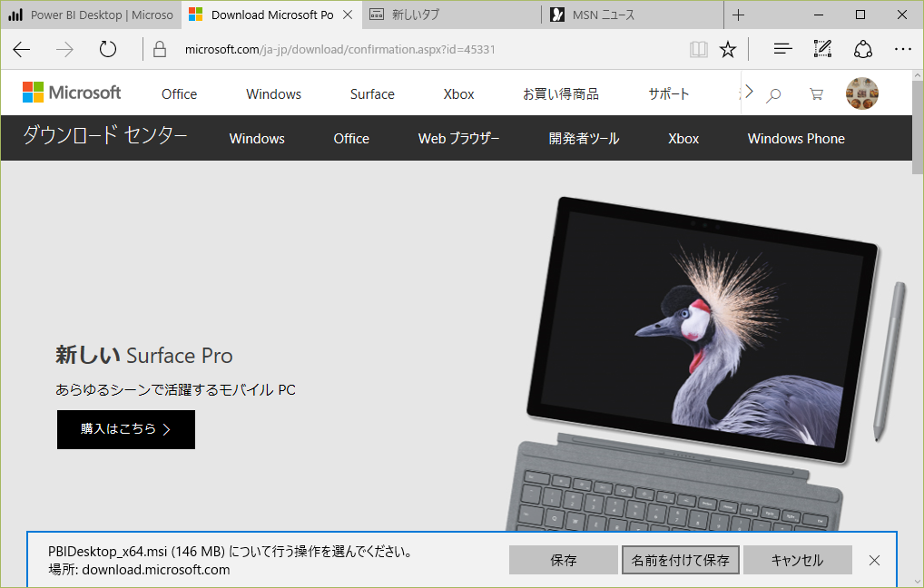This screenshot has width=924, height=588.
Task: Close the Download Microsoft Po tab
Action: click(x=348, y=15)
